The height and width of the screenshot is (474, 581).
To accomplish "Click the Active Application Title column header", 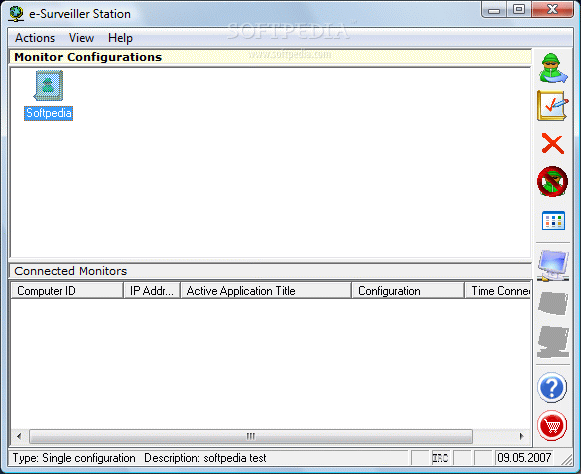I will 266,291.
